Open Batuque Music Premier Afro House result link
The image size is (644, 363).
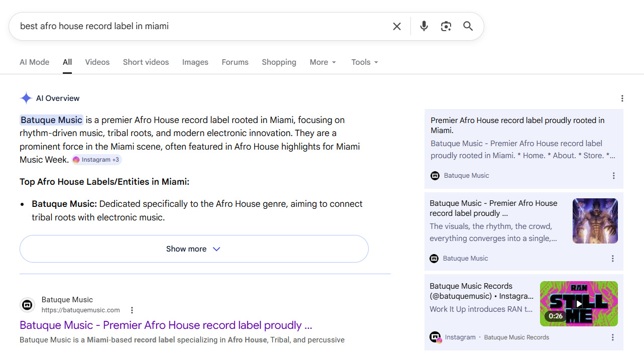coord(166,325)
